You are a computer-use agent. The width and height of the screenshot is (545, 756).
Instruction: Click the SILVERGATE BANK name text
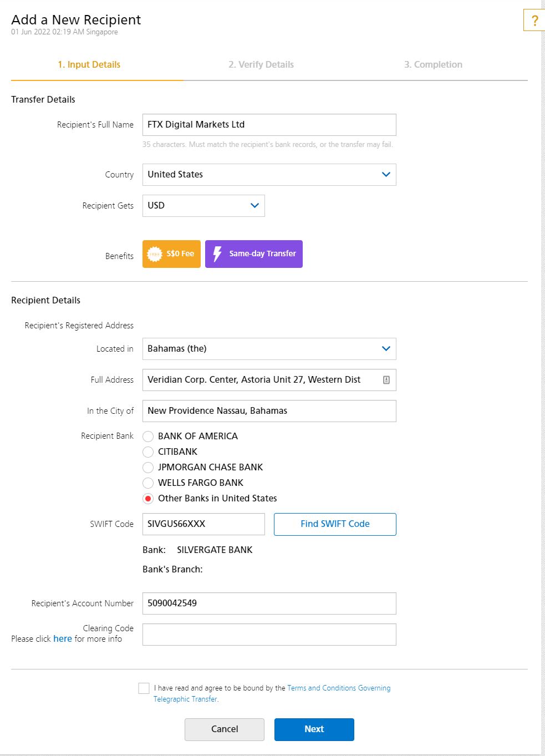pyautogui.click(x=215, y=550)
